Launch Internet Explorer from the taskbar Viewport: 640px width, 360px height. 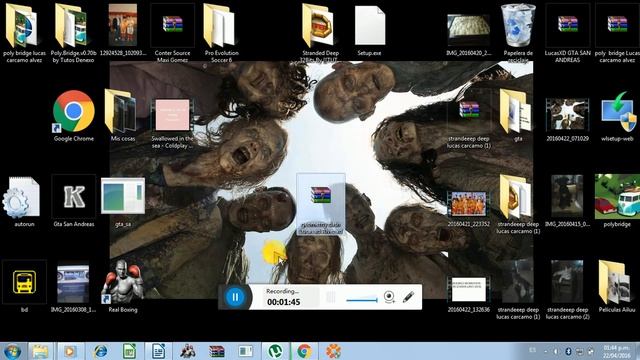[x=100, y=351]
